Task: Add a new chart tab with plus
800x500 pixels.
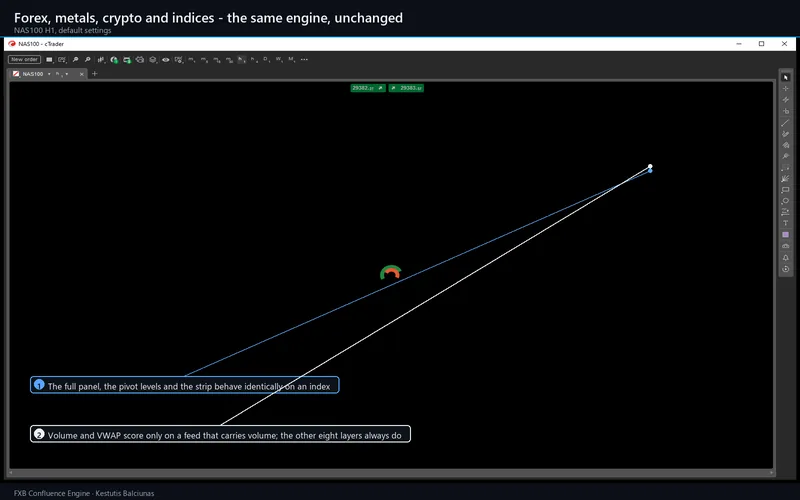Action: [94, 73]
